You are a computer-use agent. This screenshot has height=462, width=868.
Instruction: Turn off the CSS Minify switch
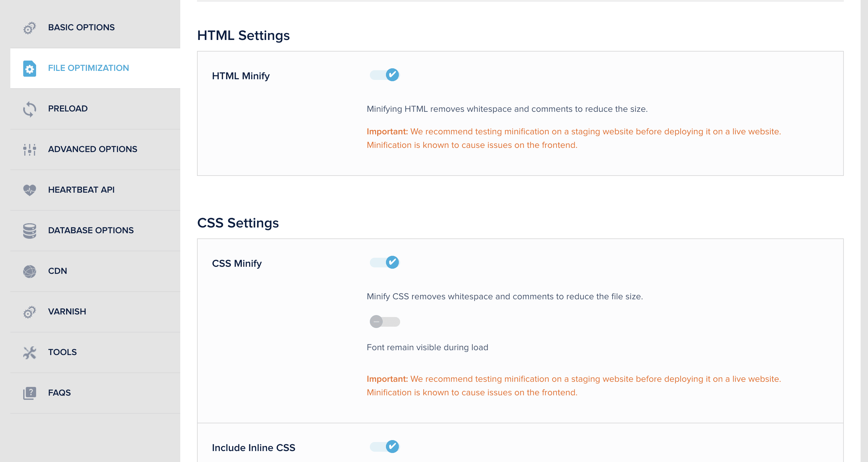click(384, 262)
